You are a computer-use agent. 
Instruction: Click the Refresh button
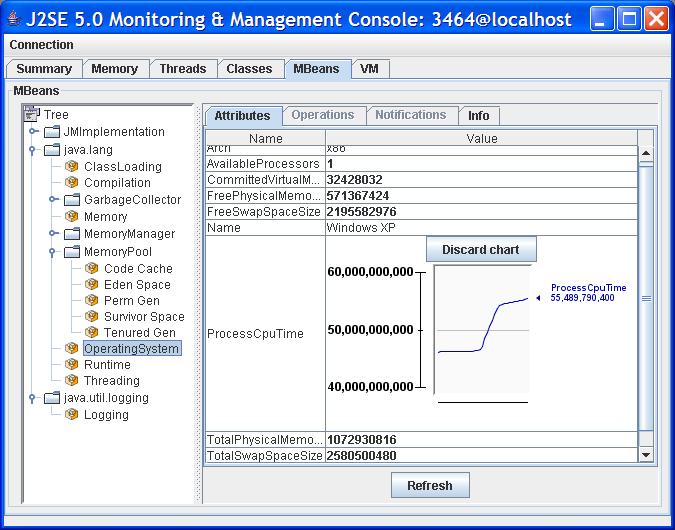tap(430, 485)
